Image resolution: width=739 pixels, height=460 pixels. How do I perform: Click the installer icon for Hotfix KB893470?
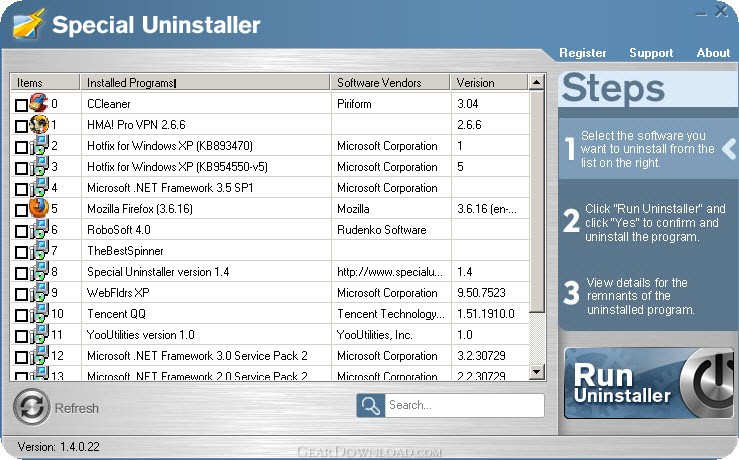39,145
